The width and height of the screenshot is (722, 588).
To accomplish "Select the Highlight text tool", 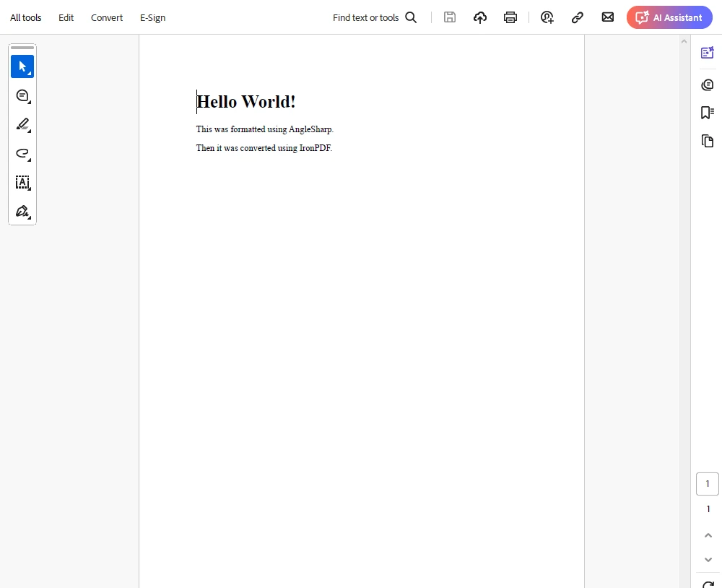I will tap(22, 124).
